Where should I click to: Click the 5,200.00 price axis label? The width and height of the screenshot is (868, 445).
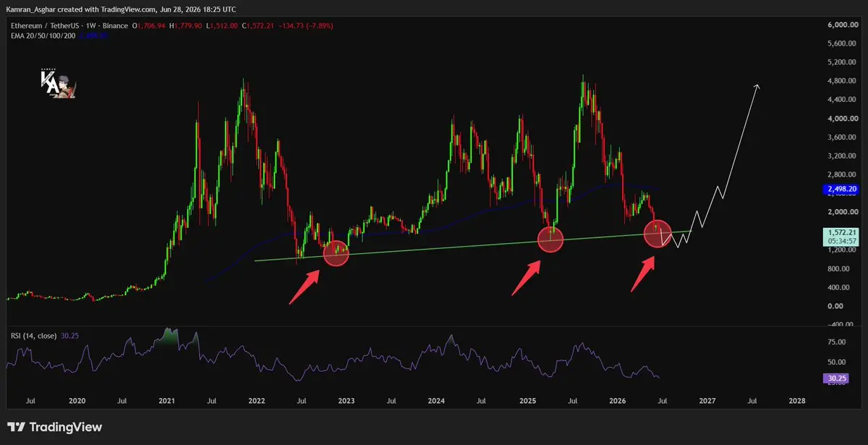point(841,62)
